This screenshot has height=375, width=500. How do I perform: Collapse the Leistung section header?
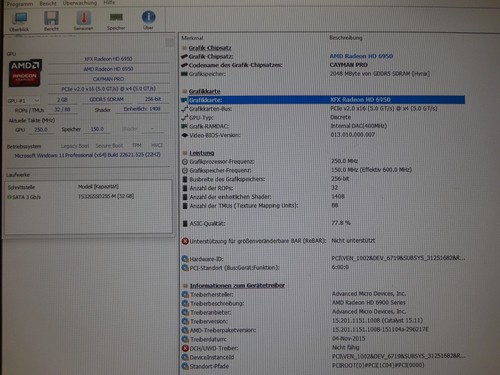[202, 153]
